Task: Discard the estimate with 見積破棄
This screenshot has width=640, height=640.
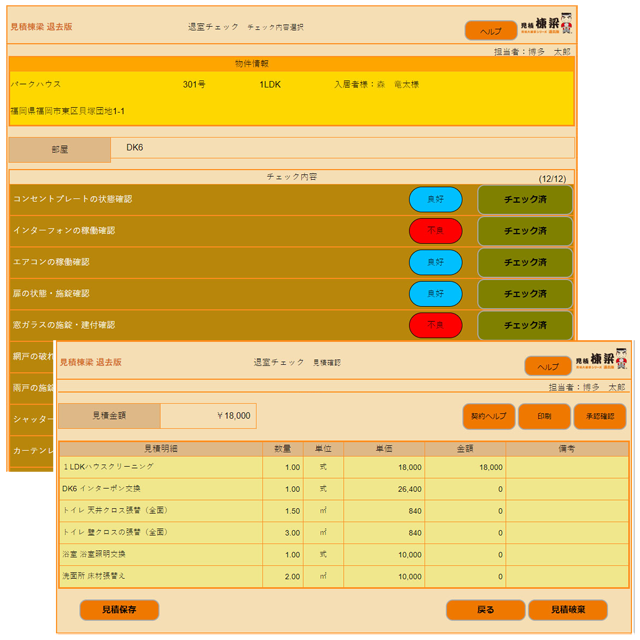Action: point(567,609)
